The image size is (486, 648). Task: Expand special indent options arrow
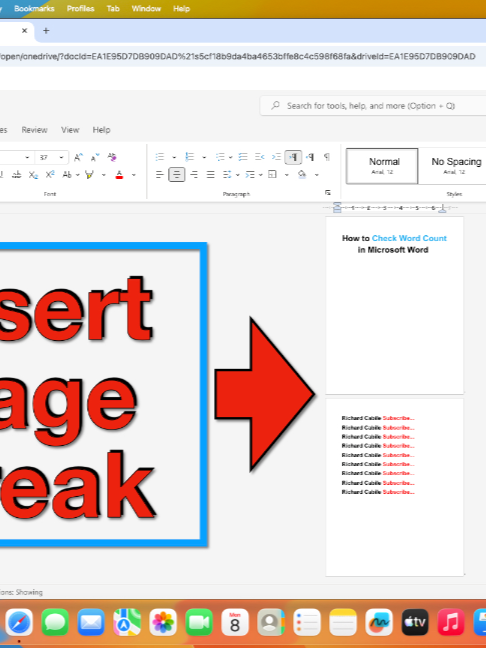(261, 175)
